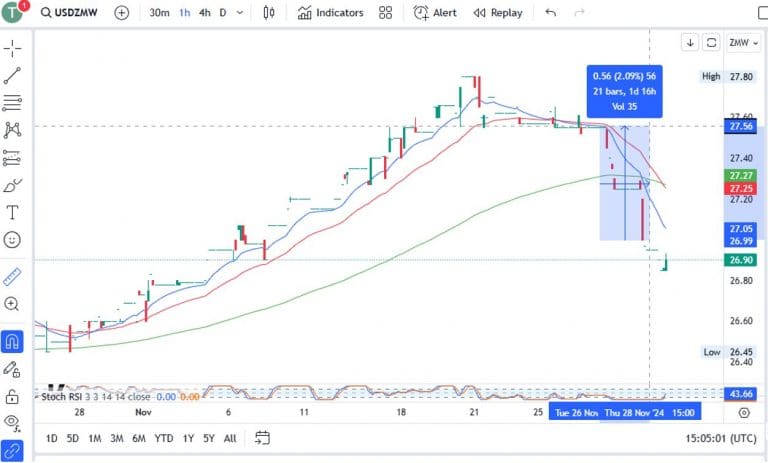
Task: Click the 27.56 crosshair price label
Action: click(741, 126)
